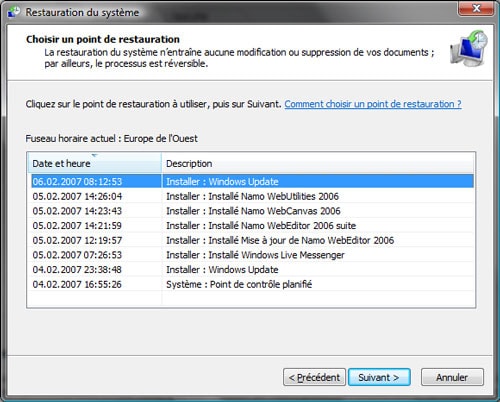Sort by Date et heure column
This screenshot has height=402, width=500.
pos(94,163)
